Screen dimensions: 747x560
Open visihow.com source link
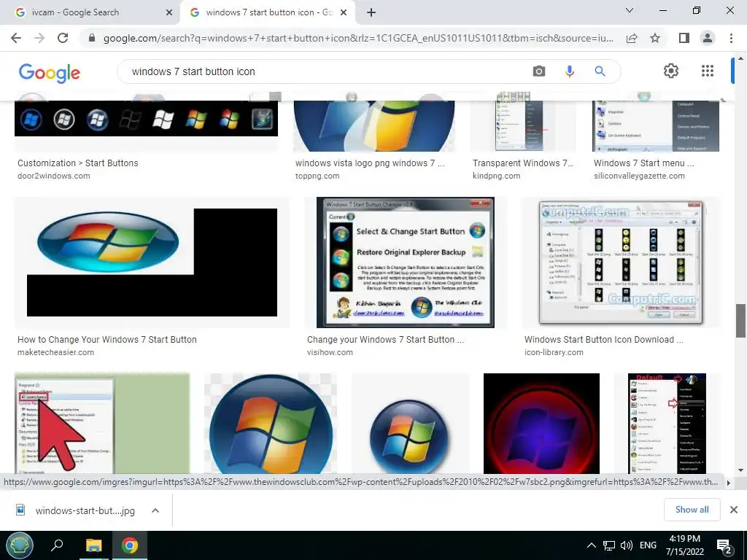(330, 352)
